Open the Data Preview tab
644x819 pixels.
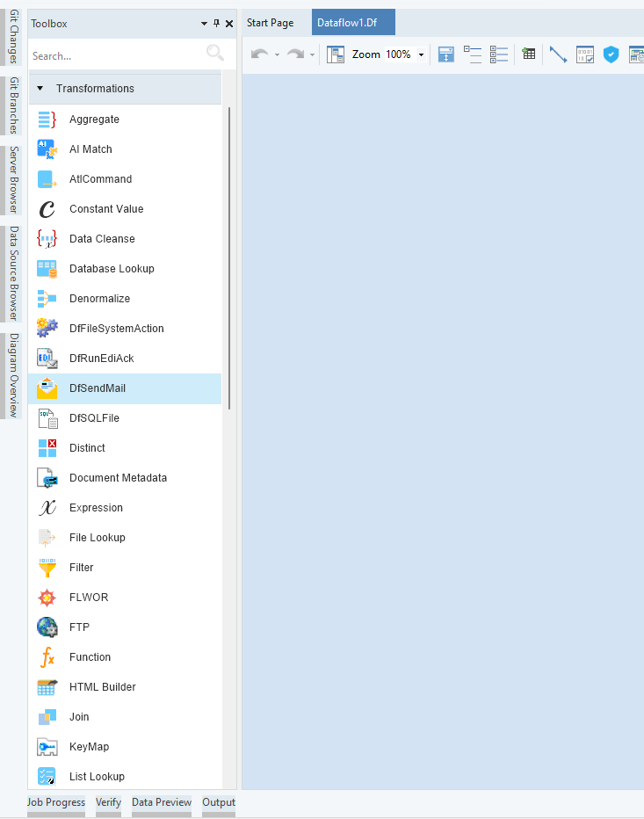click(162, 802)
